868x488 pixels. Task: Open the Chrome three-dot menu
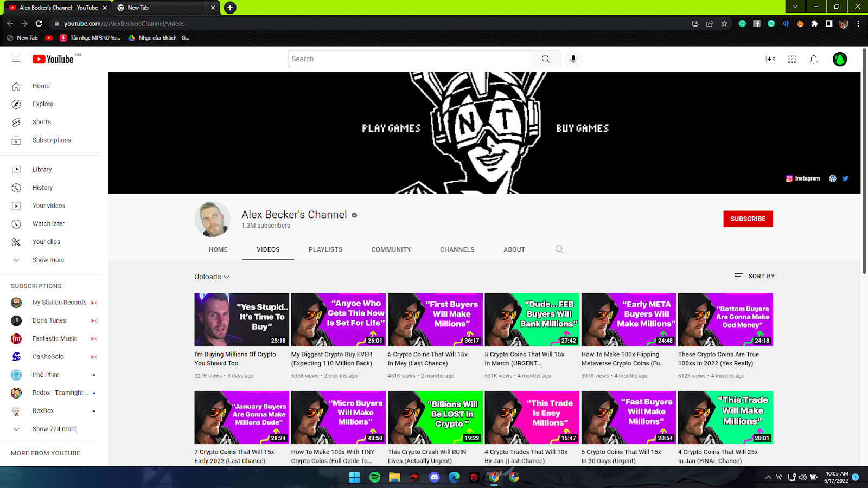[858, 23]
